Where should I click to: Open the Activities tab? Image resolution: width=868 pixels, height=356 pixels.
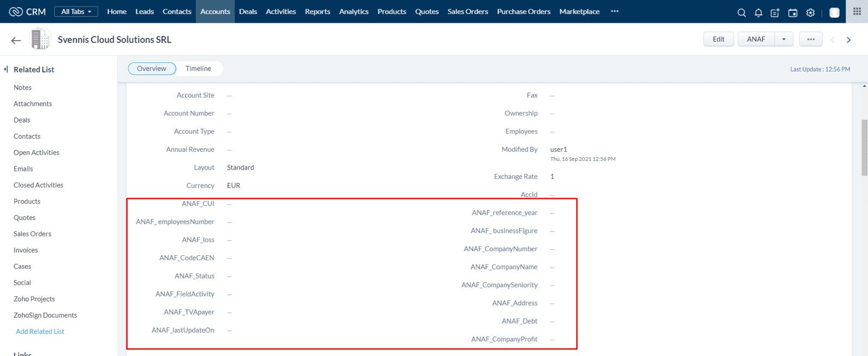click(x=281, y=11)
